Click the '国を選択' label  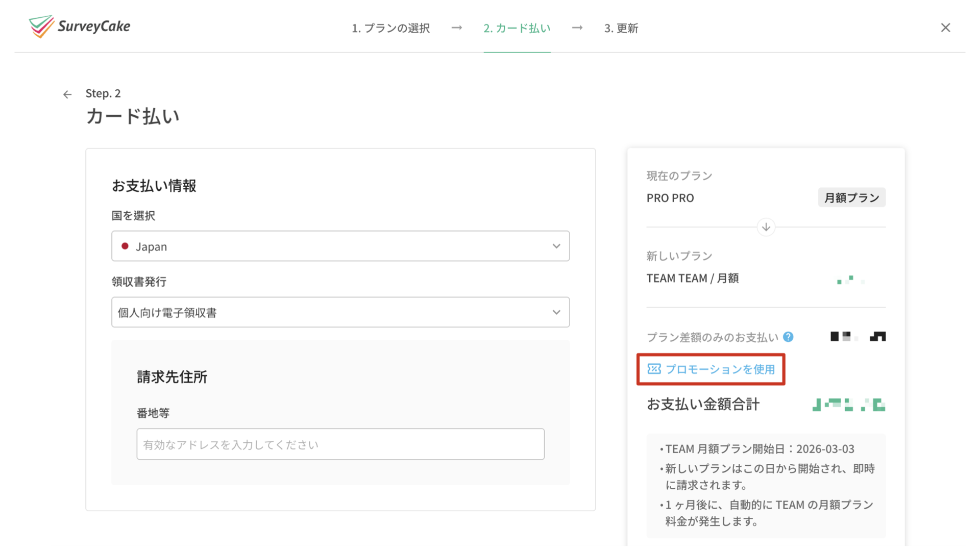pos(133,216)
